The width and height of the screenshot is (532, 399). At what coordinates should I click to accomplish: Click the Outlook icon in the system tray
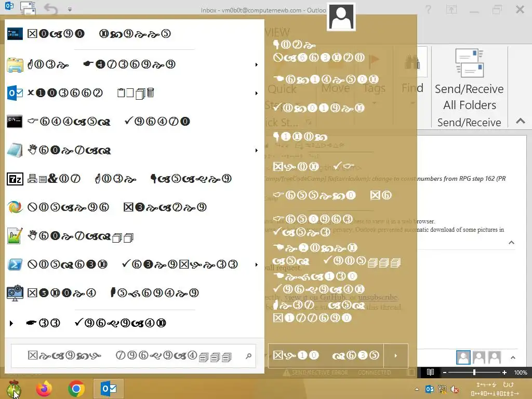(x=430, y=389)
